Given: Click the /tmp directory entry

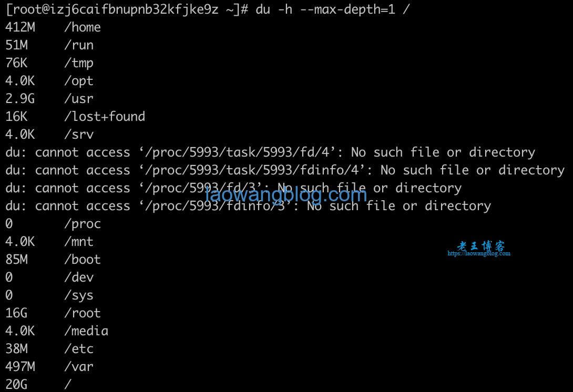Looking at the screenshot, I should click(78, 63).
